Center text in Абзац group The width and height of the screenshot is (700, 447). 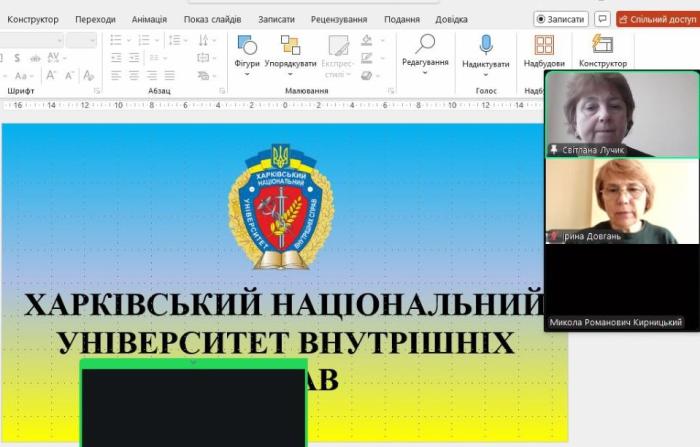coord(134,75)
